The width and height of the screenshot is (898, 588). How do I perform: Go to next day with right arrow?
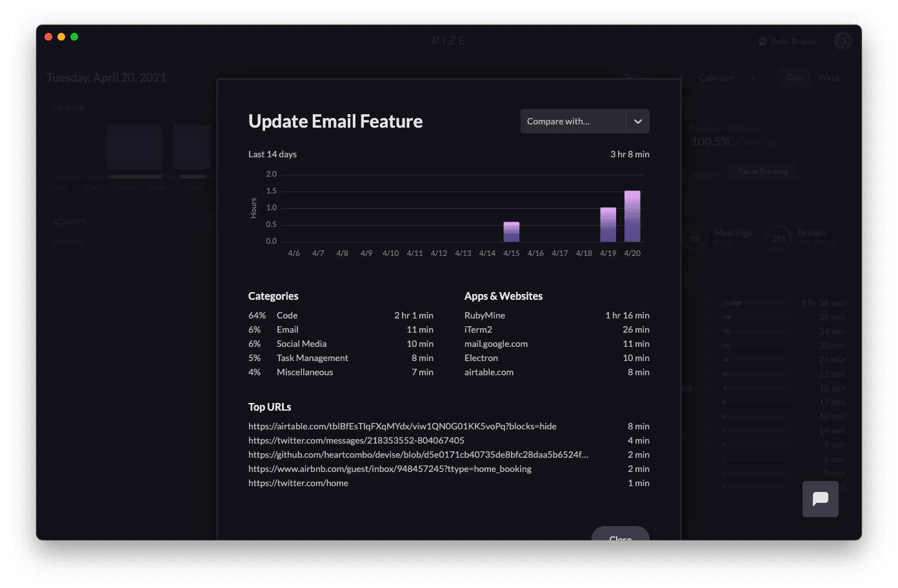[x=752, y=77]
